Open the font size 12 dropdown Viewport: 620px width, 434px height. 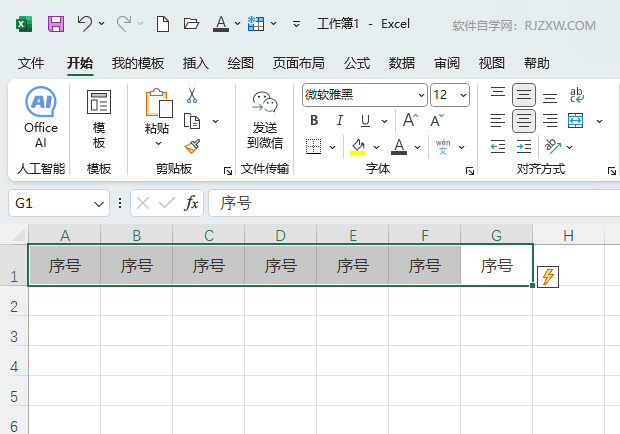coord(463,95)
